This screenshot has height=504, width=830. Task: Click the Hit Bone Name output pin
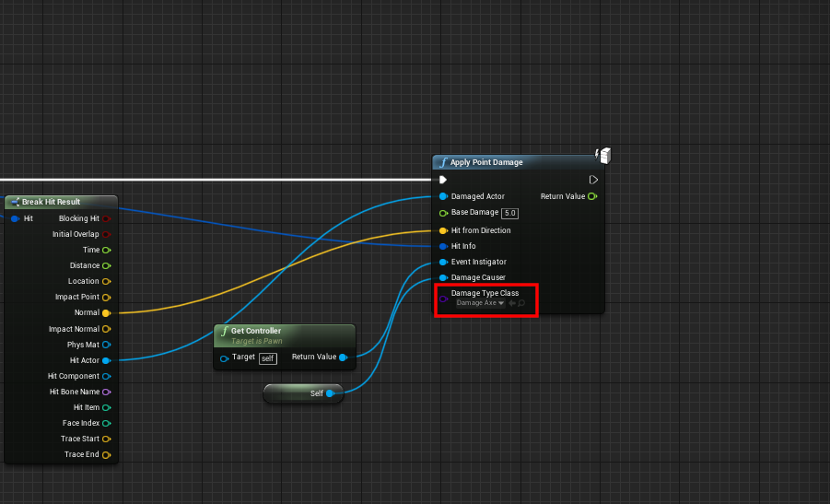point(106,392)
